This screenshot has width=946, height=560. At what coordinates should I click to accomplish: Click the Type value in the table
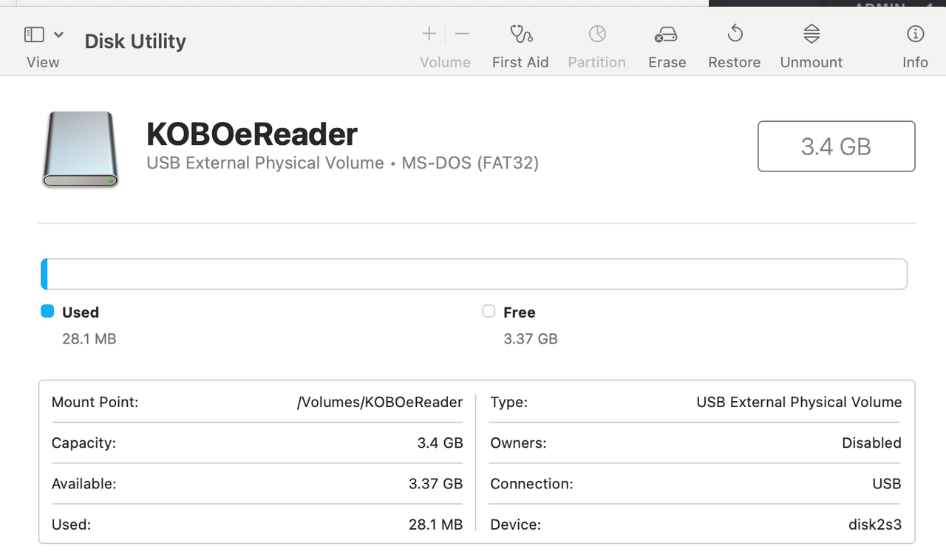click(x=799, y=402)
